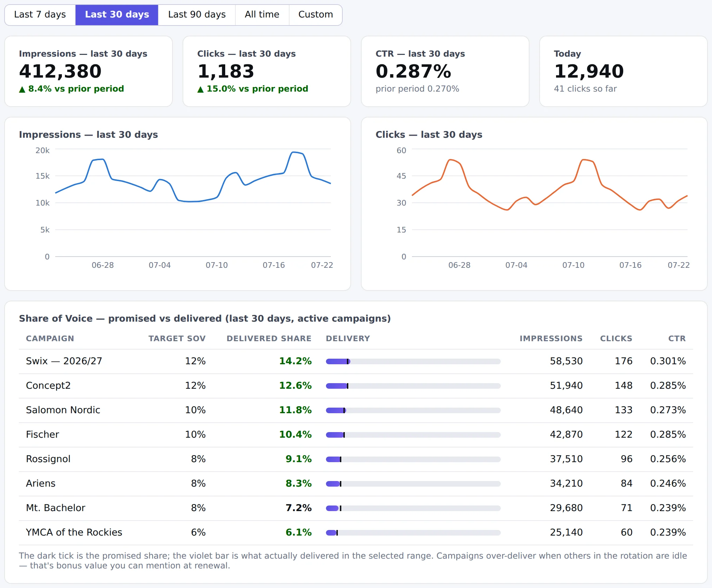Click Swix delivered share 14.2%
This screenshot has width=712, height=588.
click(295, 361)
